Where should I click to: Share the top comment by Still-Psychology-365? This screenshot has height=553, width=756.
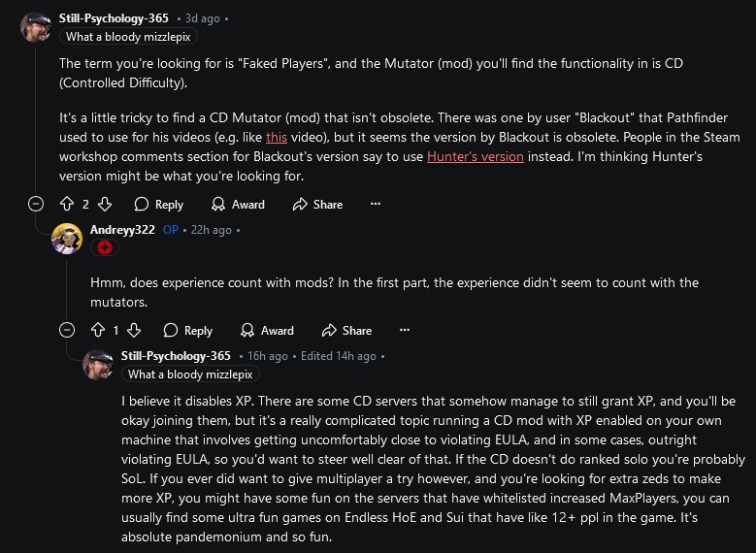click(317, 205)
